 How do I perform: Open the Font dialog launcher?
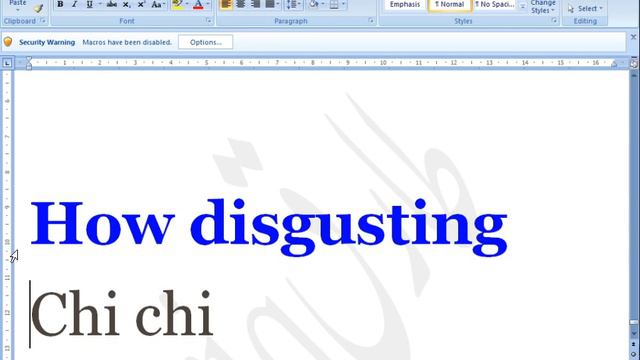pyautogui.click(x=209, y=20)
